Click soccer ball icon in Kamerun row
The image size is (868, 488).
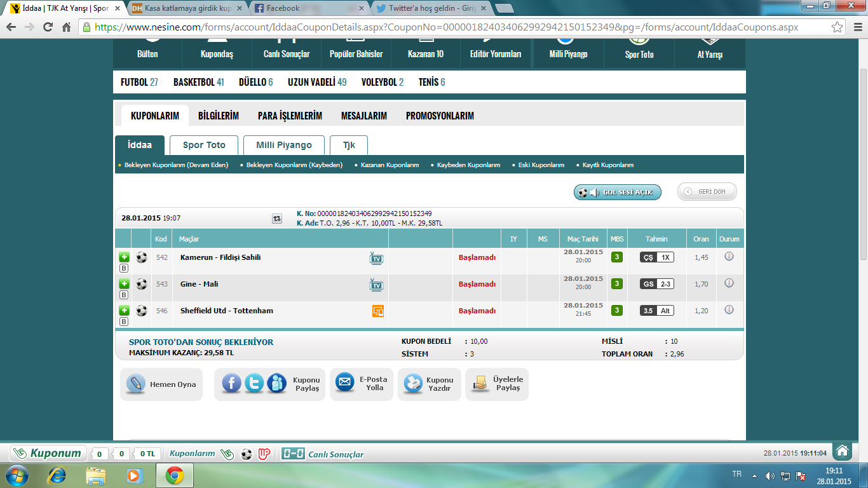point(141,257)
